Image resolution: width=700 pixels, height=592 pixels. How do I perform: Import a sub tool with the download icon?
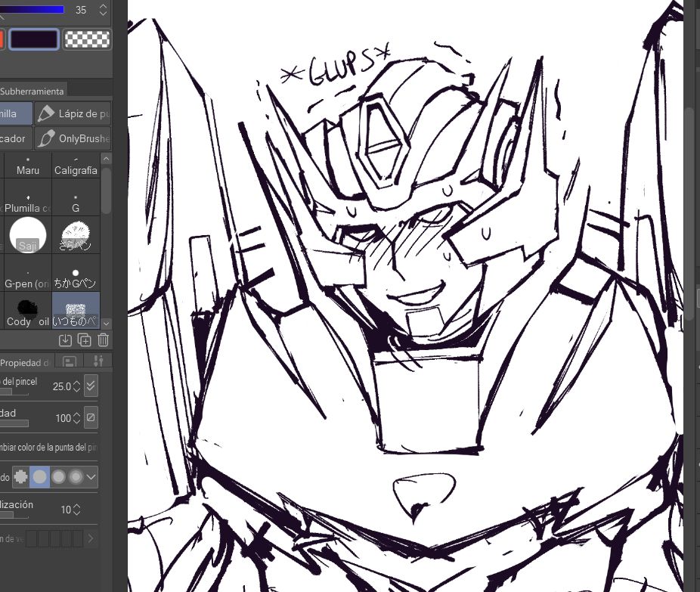point(65,340)
